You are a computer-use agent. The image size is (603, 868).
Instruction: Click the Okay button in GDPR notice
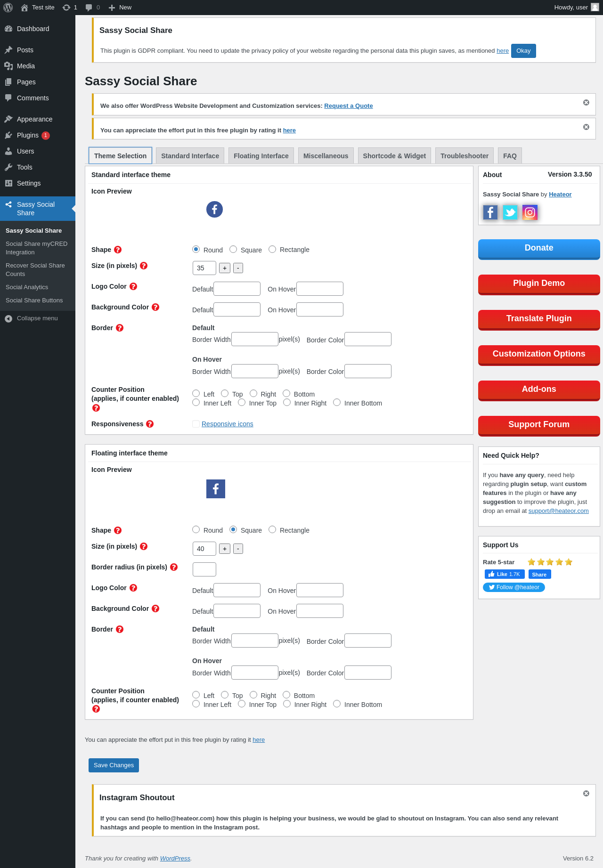click(523, 51)
